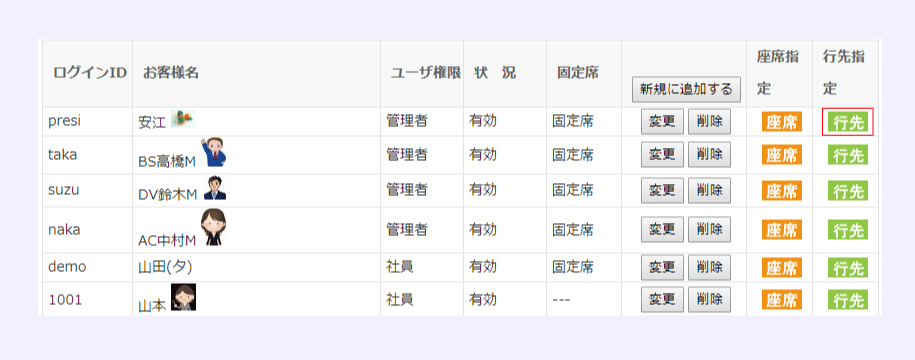
Task: Select DV鈴木M's avatar image
Action: tap(215, 188)
